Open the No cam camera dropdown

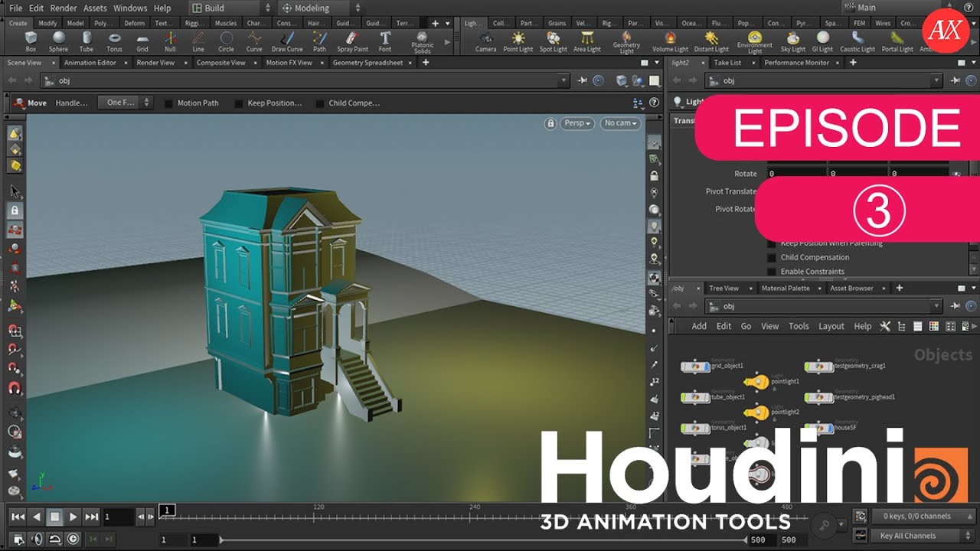point(620,123)
